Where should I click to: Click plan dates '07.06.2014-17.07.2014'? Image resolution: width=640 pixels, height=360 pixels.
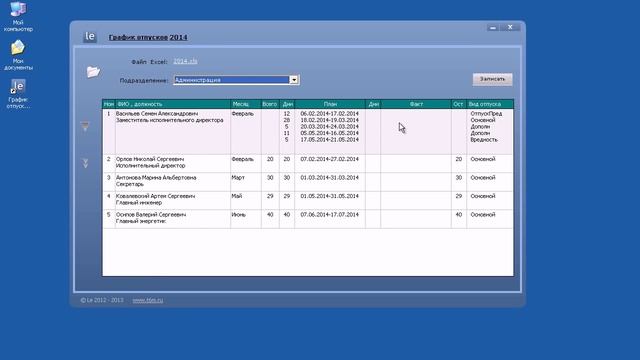coord(329,214)
